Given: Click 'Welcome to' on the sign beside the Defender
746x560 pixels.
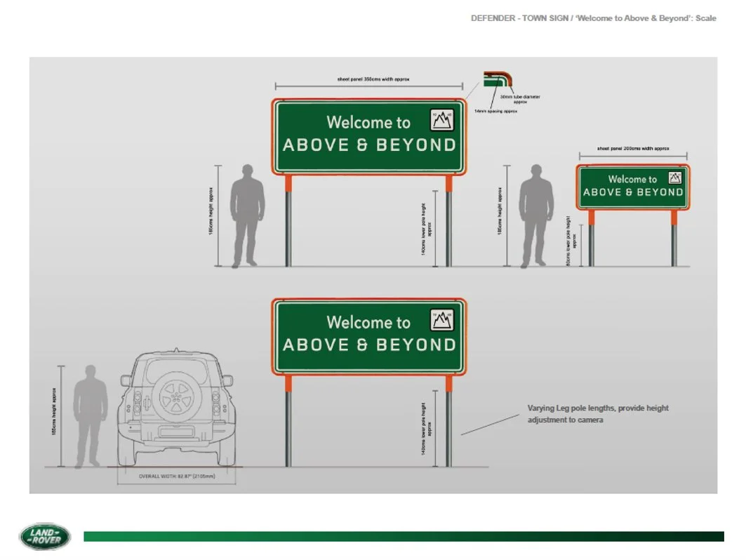Looking at the screenshot, I should tap(368, 323).
